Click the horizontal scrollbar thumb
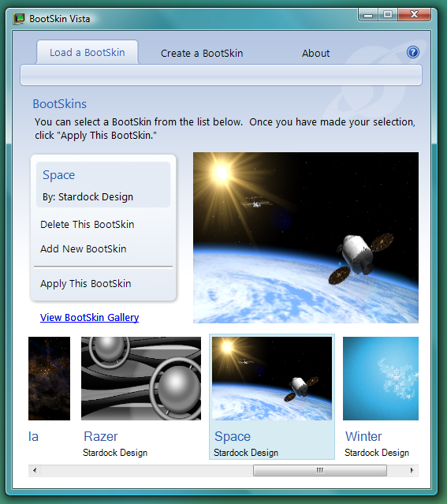The width and height of the screenshot is (447, 504). 320,471
